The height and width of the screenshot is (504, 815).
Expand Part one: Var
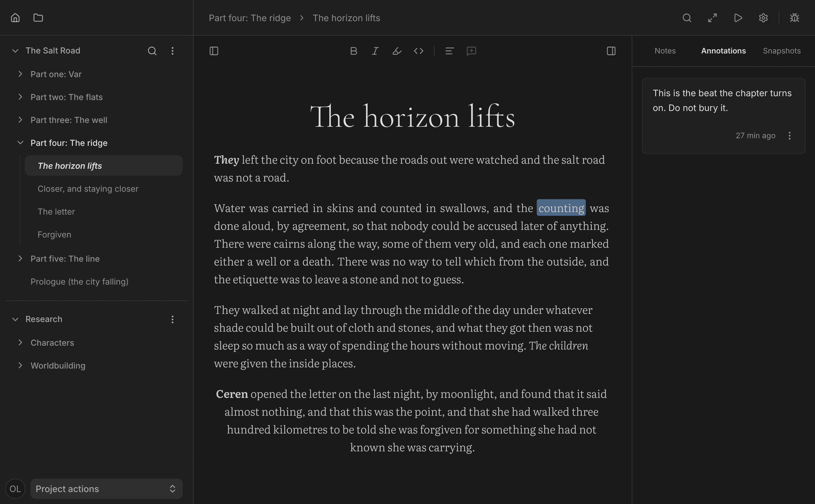pyautogui.click(x=20, y=74)
